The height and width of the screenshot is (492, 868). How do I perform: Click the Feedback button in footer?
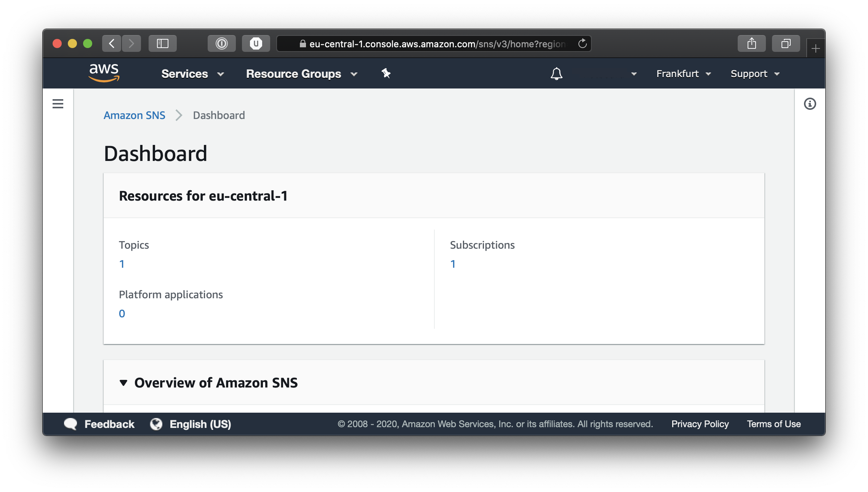[100, 424]
